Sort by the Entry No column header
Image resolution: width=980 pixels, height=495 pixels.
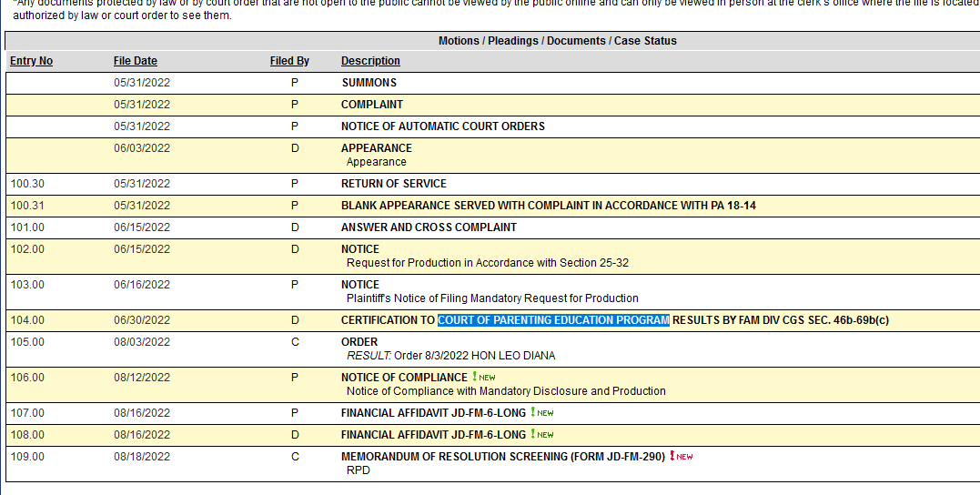click(x=31, y=61)
